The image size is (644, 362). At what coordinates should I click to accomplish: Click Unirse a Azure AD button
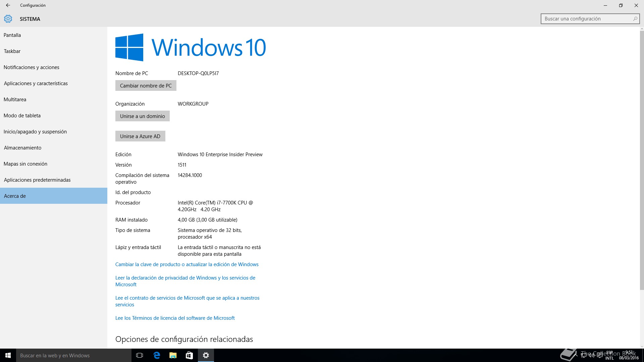(x=140, y=136)
